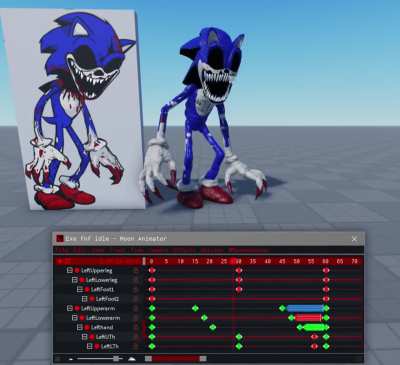Collapse the LeftUpperarm track
The height and width of the screenshot is (365, 400).
(x=70, y=308)
